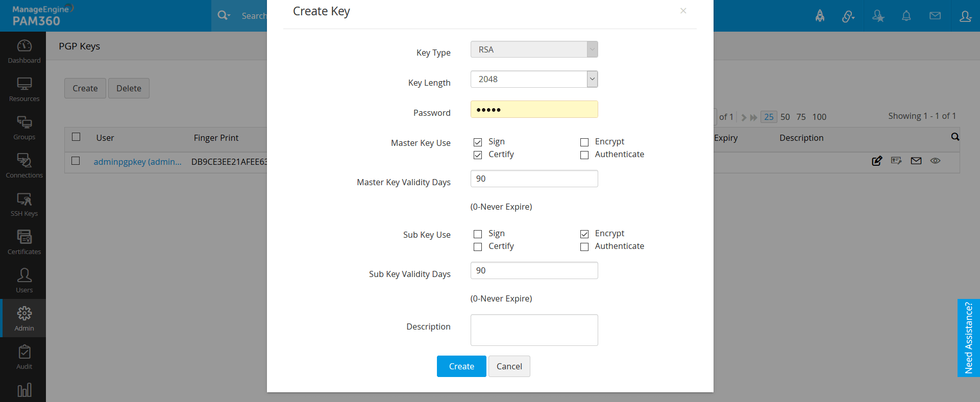This screenshot has height=402, width=980.
Task: Open the Users menu in sidebar
Action: [x=24, y=281]
